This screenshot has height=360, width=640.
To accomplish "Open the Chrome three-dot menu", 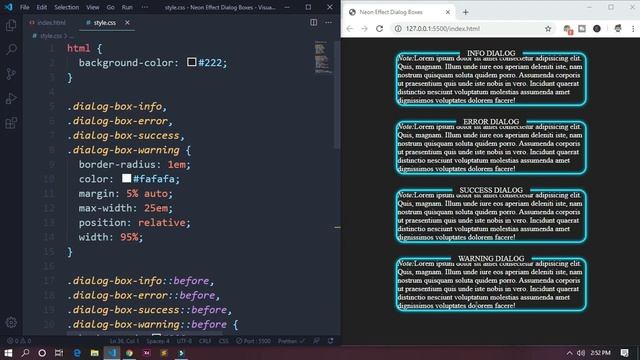I will (x=633, y=29).
